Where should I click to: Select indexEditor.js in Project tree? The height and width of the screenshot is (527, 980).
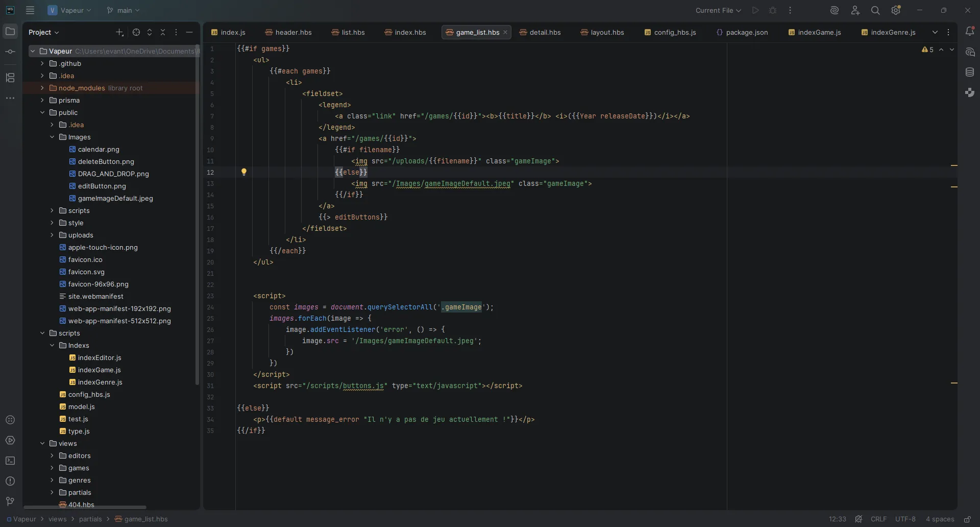point(100,357)
